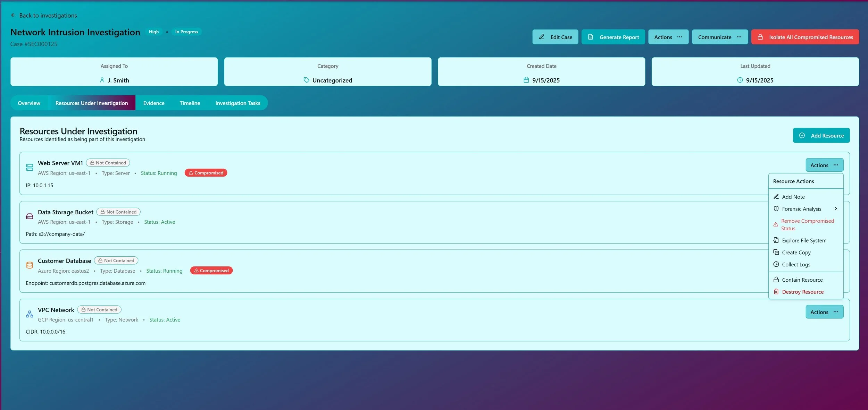Click Isolate All Compromised Resources button

click(x=805, y=37)
